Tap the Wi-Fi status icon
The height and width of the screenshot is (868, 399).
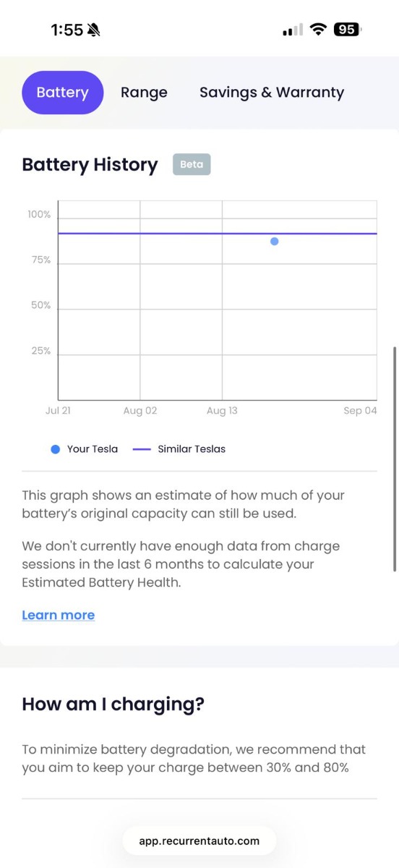[318, 30]
